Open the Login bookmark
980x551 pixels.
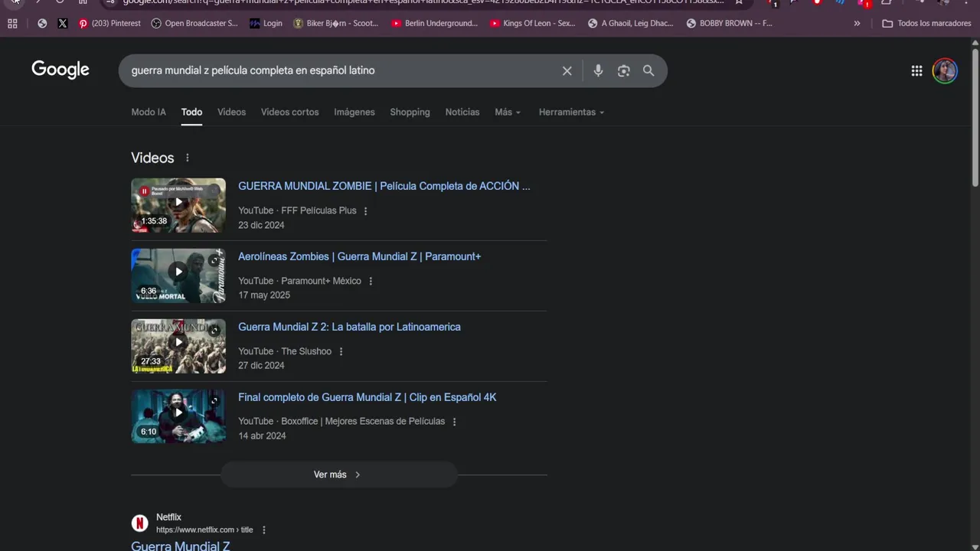(266, 24)
